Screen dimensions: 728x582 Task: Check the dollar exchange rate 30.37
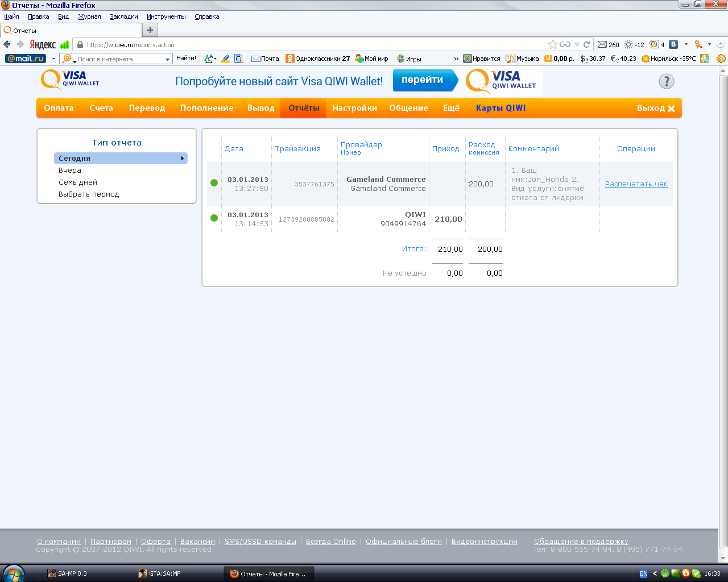(x=593, y=59)
